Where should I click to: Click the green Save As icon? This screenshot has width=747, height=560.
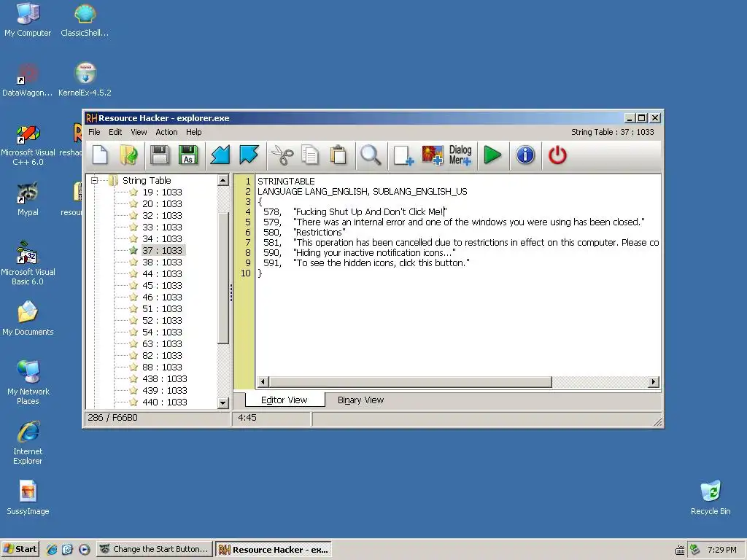(x=188, y=155)
